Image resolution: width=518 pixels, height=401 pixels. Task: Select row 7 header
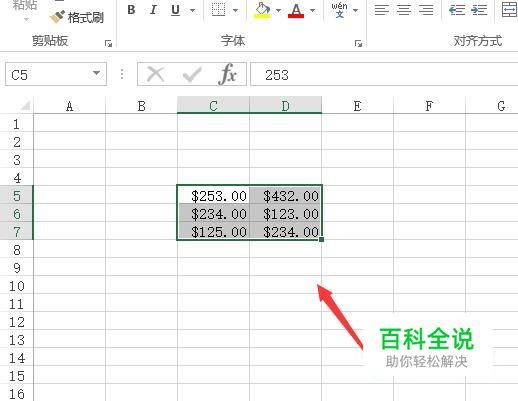tap(17, 232)
